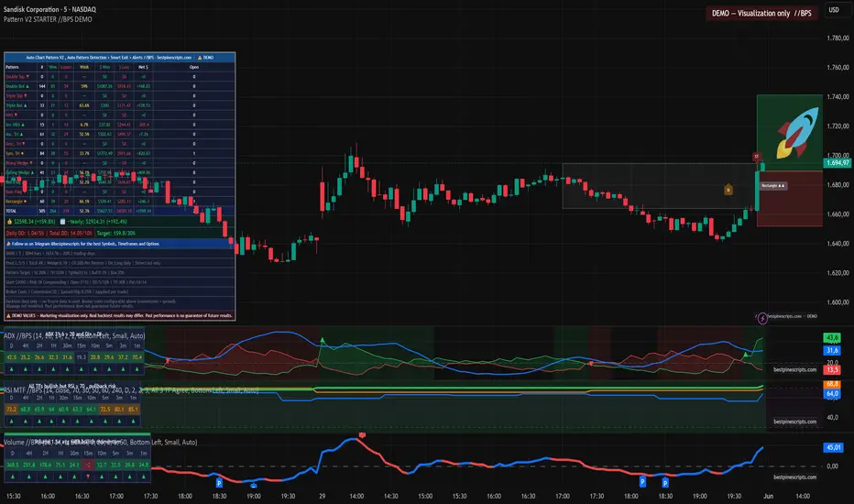Open the USD currency selector
Screen dimensions: 854x504
834,10
